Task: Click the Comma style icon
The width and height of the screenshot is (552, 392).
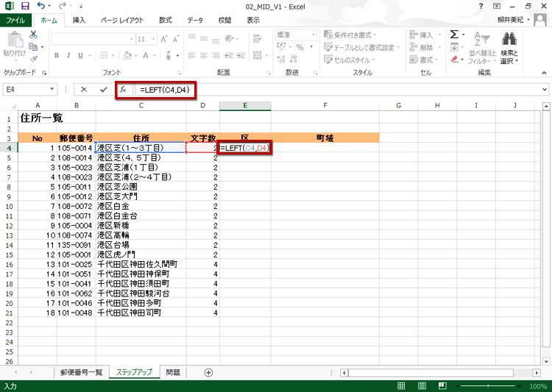Action: pos(311,47)
